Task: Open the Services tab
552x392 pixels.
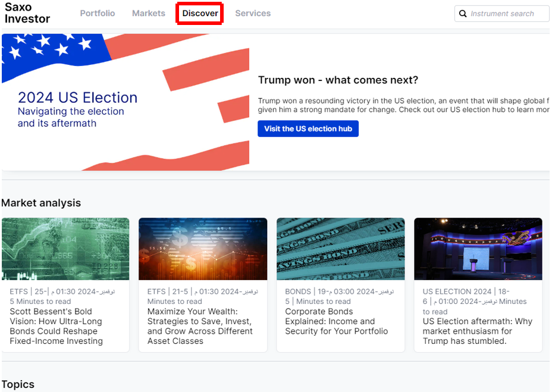Action: 253,13
